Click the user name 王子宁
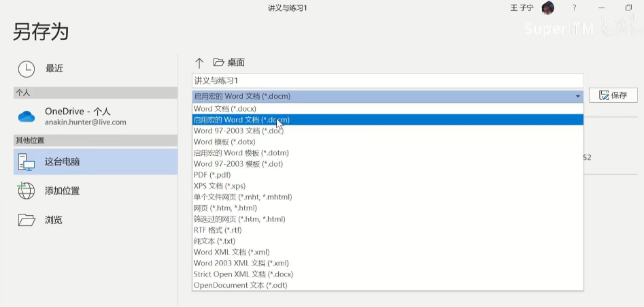The width and height of the screenshot is (644, 307). click(x=522, y=7)
